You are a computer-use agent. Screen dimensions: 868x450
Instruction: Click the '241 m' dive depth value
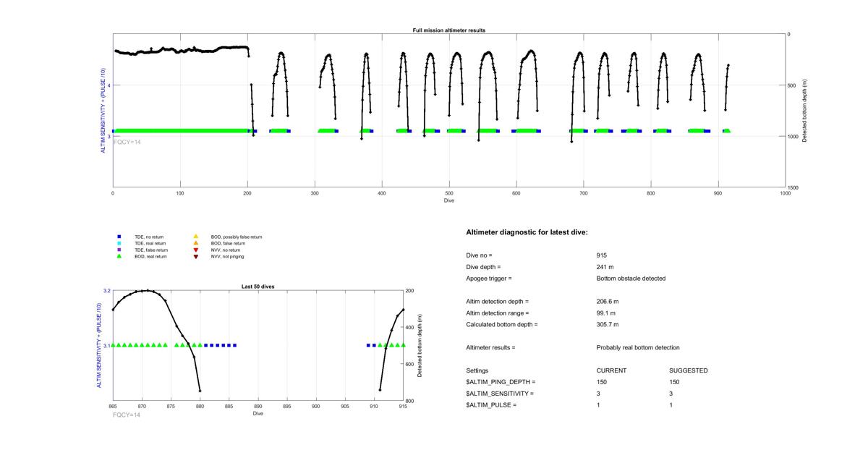coord(605,267)
